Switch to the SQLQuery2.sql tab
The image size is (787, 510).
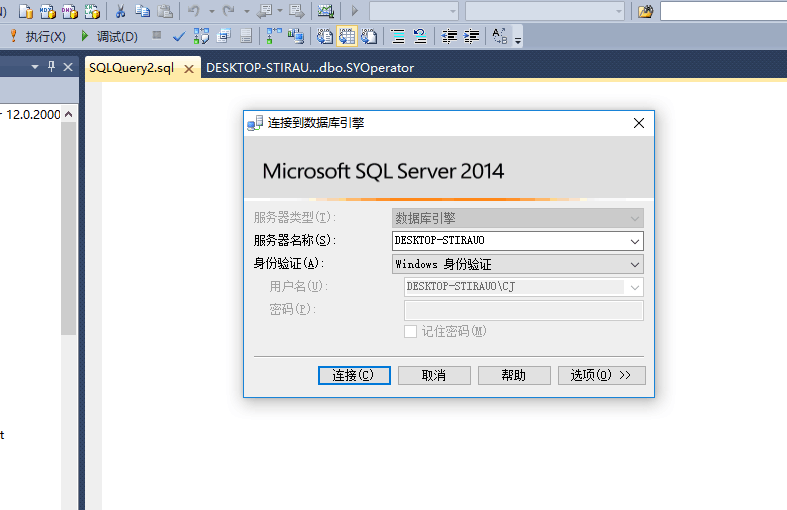pos(132,68)
